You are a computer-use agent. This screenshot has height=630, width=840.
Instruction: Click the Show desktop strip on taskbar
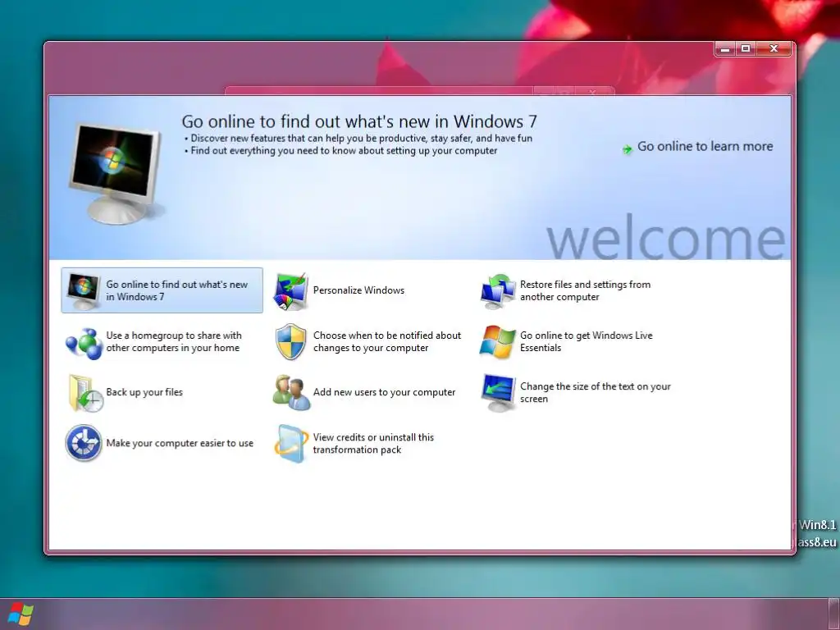tap(834, 614)
